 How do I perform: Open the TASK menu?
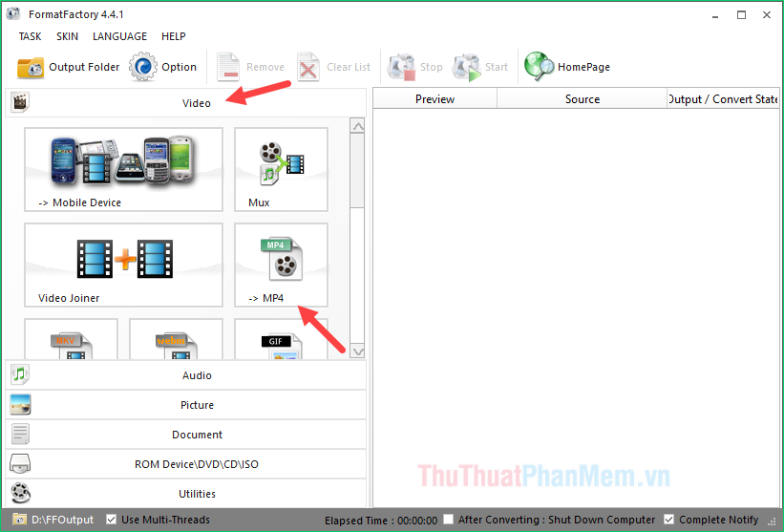pyautogui.click(x=30, y=36)
